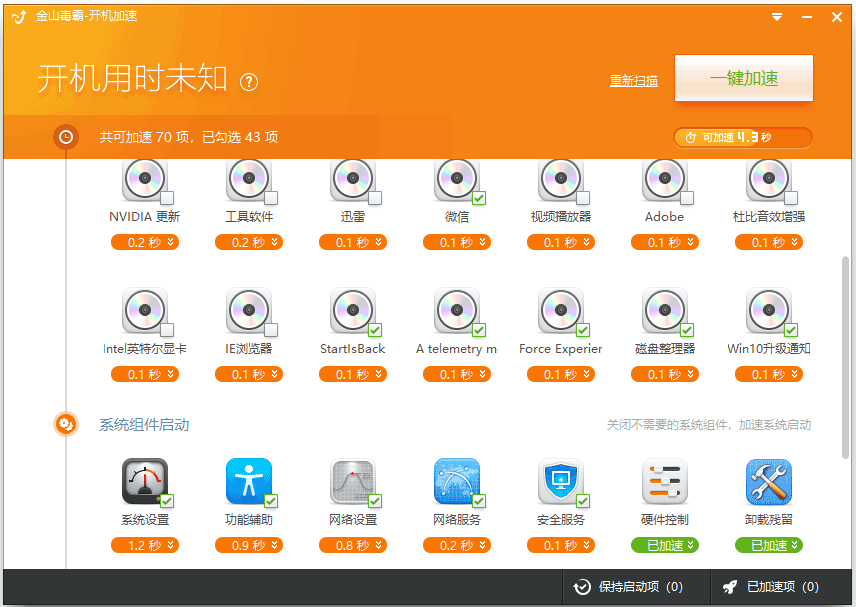Uncheck the 磁盘整理器 checkbox
Screen dimensions: 856x607
tap(687, 330)
